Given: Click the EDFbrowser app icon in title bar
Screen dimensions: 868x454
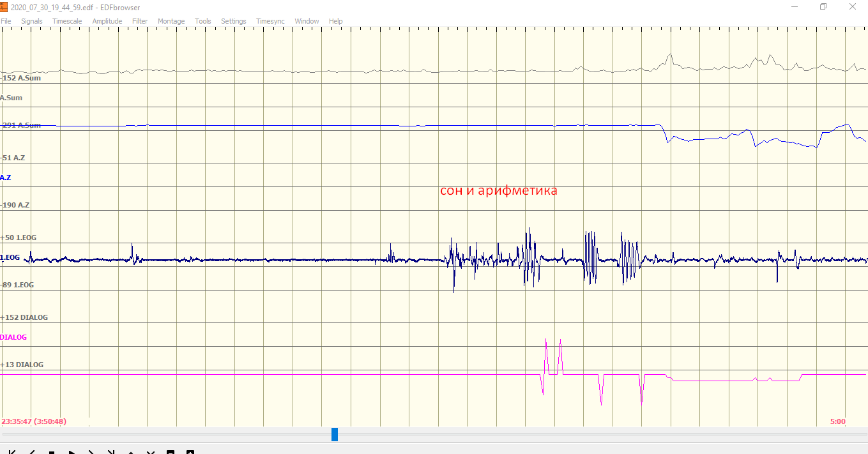Looking at the screenshot, I should point(3,7).
